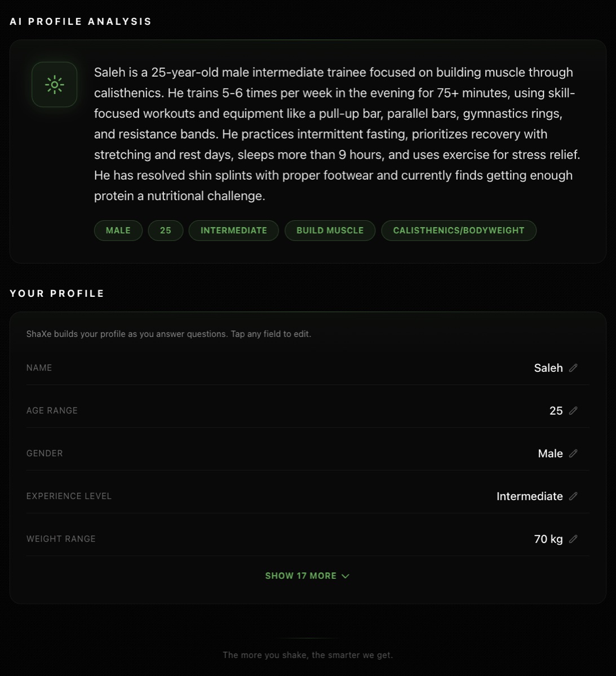Screen dimensions: 616x676
Task: Click the pencil icon next to Saleh
Action: pos(573,368)
